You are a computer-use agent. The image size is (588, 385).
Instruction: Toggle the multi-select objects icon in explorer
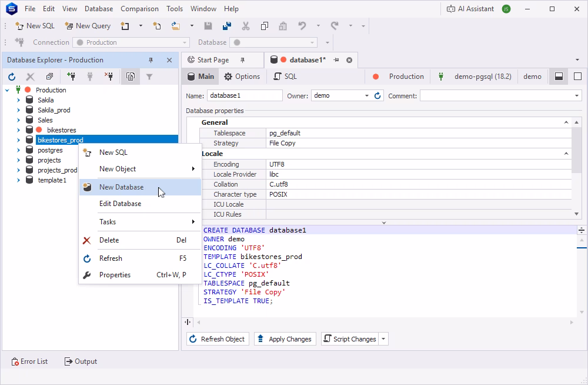pyautogui.click(x=130, y=77)
